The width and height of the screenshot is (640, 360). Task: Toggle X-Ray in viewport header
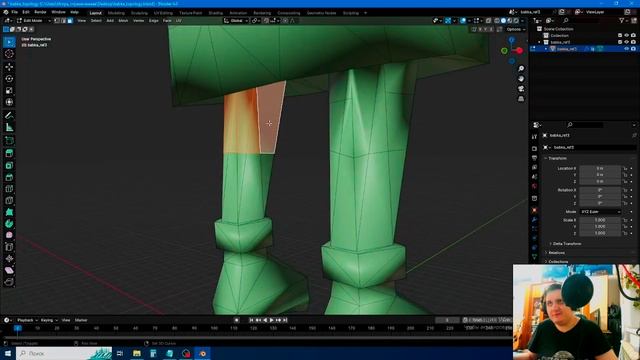tap(488, 20)
